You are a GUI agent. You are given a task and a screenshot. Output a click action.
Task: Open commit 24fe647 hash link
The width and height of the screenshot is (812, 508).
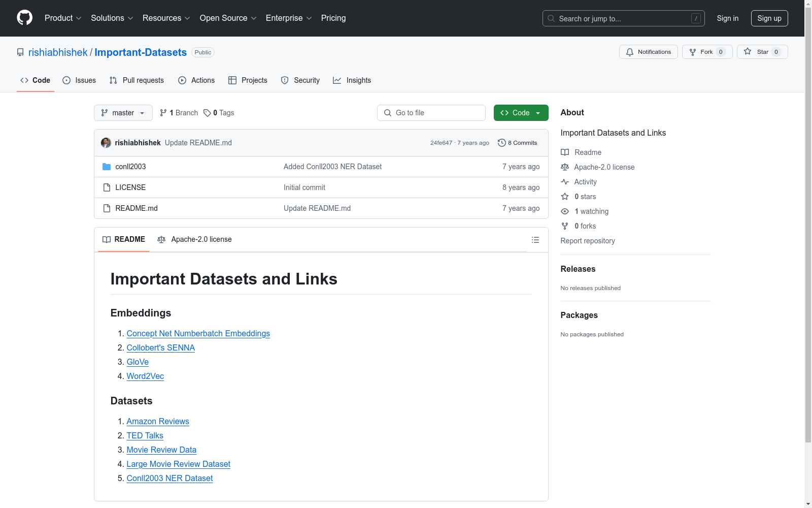[x=441, y=143]
